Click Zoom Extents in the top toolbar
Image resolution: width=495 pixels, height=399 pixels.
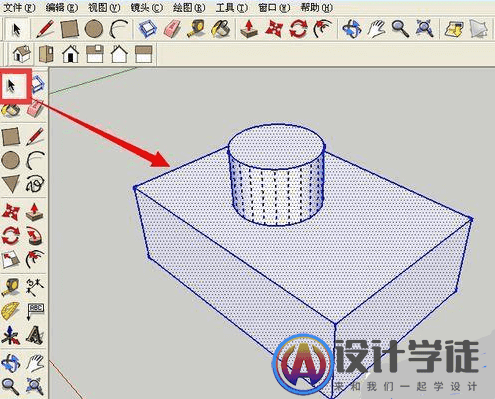(x=425, y=29)
